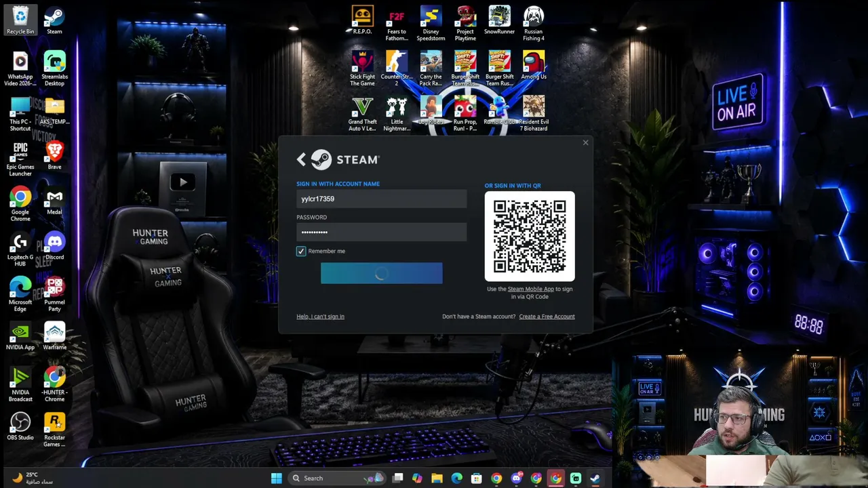The image size is (868, 488).
Task: Switch to Steam on the taskbar
Action: click(595, 478)
